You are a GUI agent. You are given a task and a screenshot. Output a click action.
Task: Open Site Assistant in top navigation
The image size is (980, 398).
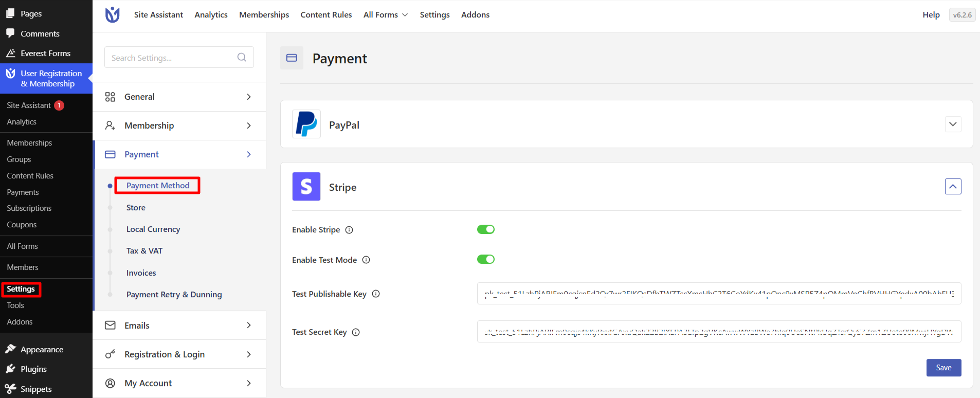pos(158,15)
